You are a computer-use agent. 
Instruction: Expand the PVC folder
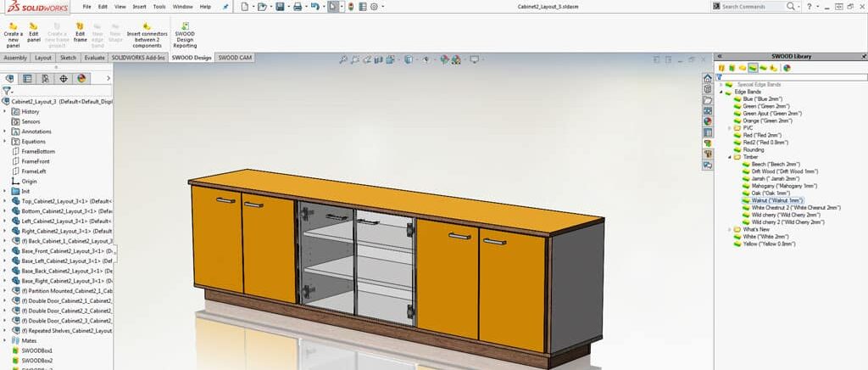pyautogui.click(x=730, y=128)
